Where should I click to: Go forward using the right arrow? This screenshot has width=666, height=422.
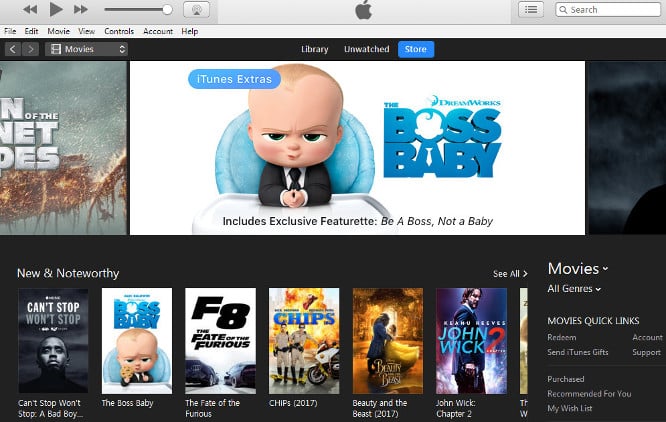pyautogui.click(x=31, y=49)
